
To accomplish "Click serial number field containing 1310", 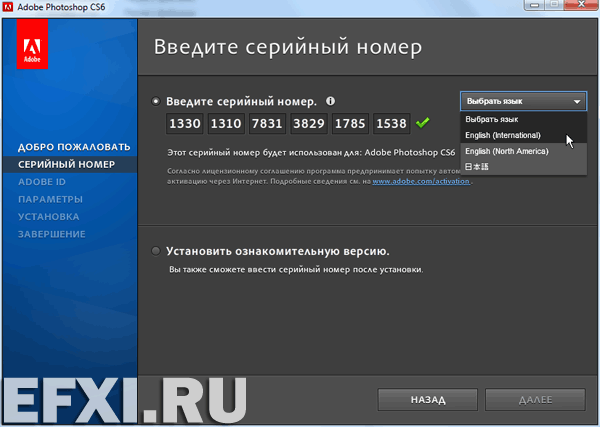I will click(226, 124).
